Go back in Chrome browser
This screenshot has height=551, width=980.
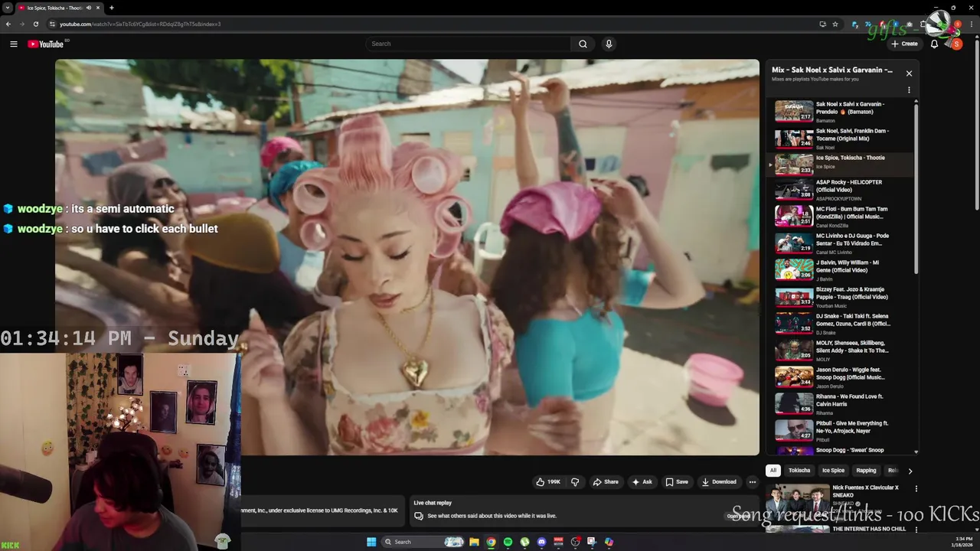8,24
